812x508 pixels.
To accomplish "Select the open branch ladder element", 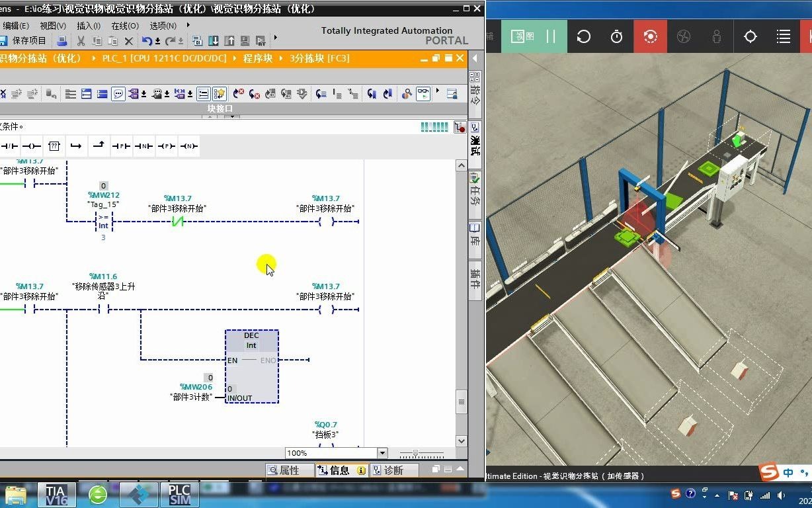I will pyautogui.click(x=76, y=146).
